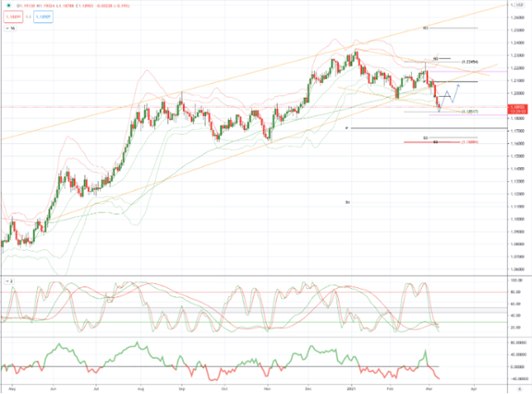Click the 2021 label on time axis
This screenshot has height=394, width=532.
pos(352,388)
